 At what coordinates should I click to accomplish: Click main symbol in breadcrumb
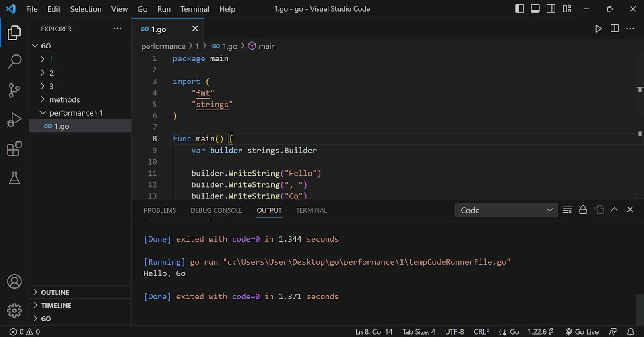coord(262,46)
